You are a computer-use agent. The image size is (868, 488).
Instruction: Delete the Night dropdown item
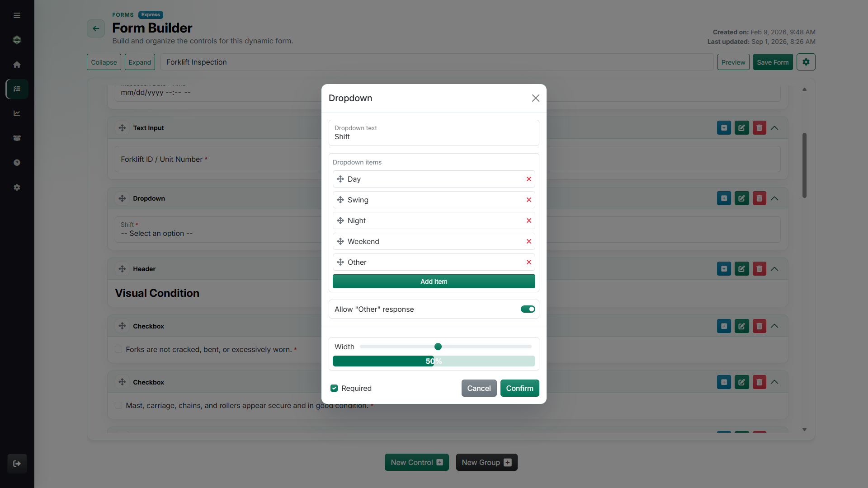528,221
